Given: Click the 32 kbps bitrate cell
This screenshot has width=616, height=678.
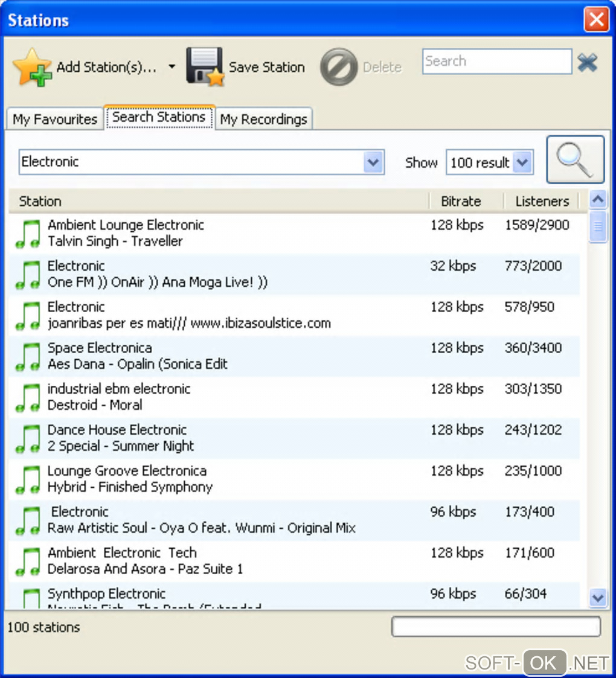Looking at the screenshot, I should click(453, 266).
